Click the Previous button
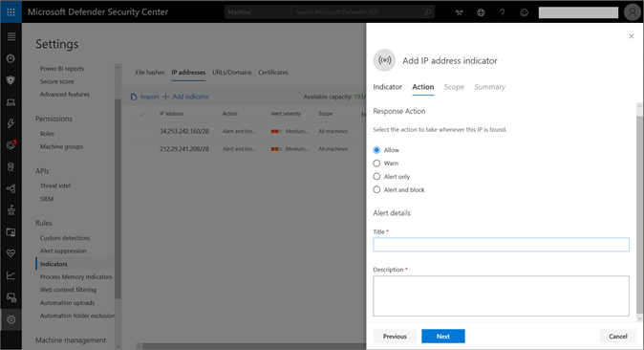 tap(395, 337)
